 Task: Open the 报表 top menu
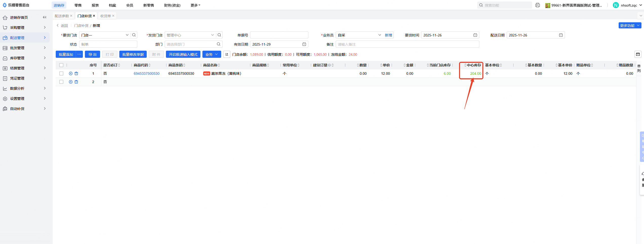95,5
